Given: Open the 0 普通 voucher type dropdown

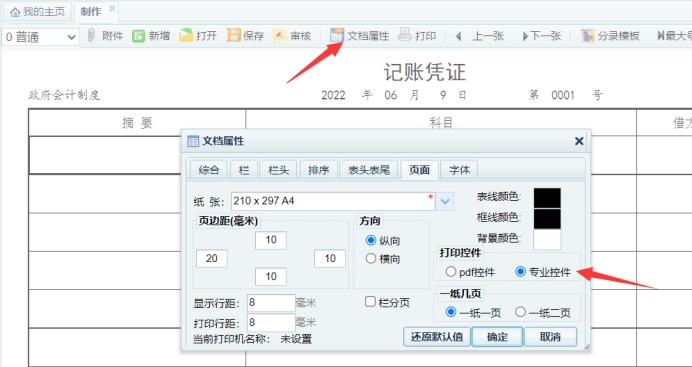Looking at the screenshot, I should [x=40, y=37].
